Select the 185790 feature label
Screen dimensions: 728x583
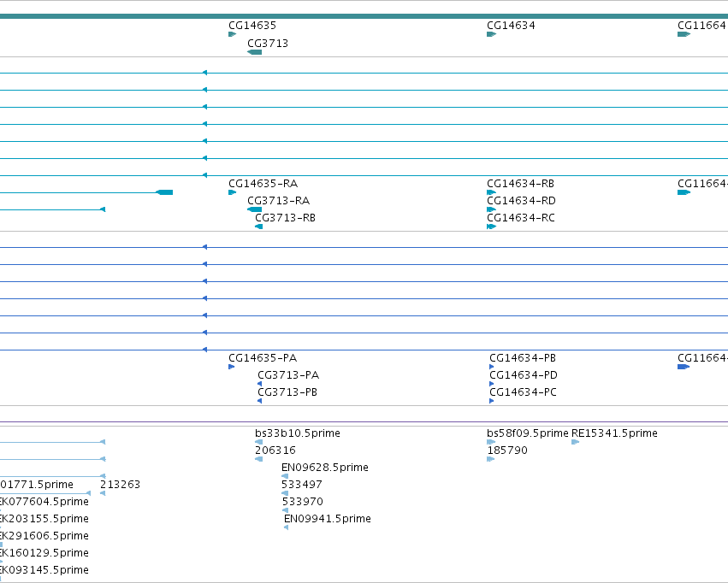507,450
